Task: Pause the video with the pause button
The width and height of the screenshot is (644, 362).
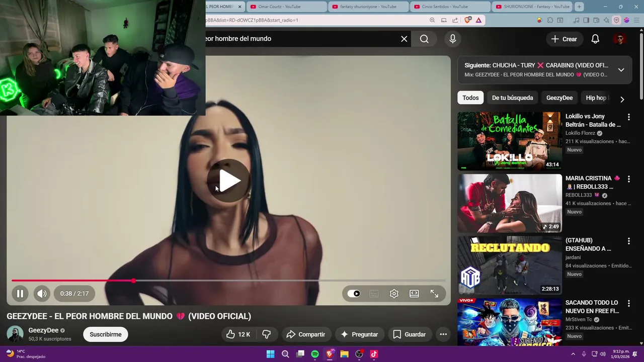Action: pyautogui.click(x=20, y=294)
